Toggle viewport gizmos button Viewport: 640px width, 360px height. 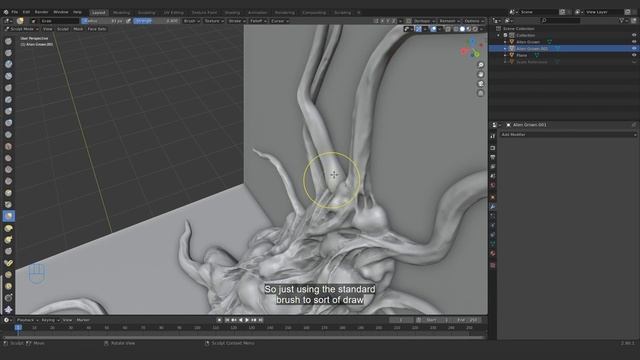pos(418,29)
